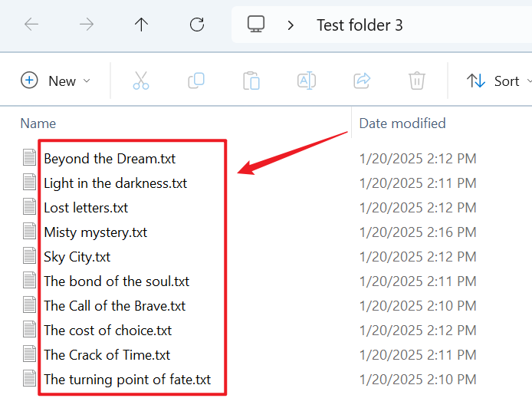532x408 pixels.
Task: Click file icon of The bond of the soul.txt
Action: (30, 280)
